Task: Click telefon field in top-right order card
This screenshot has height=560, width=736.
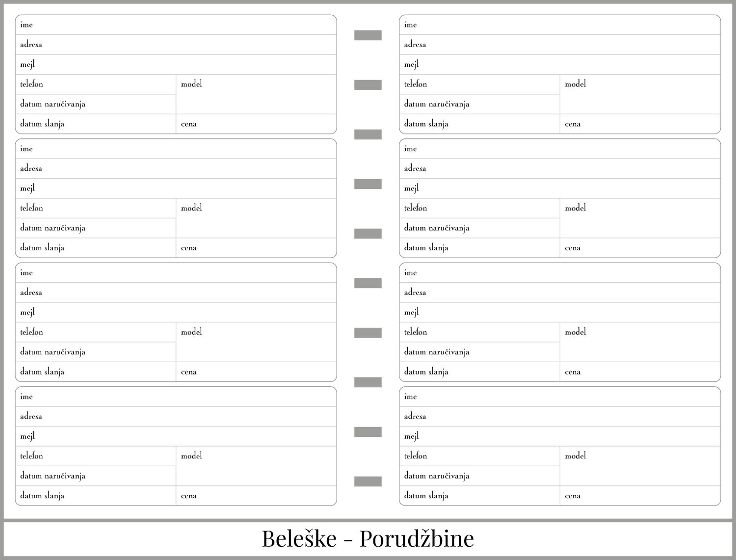Action: pos(479,84)
